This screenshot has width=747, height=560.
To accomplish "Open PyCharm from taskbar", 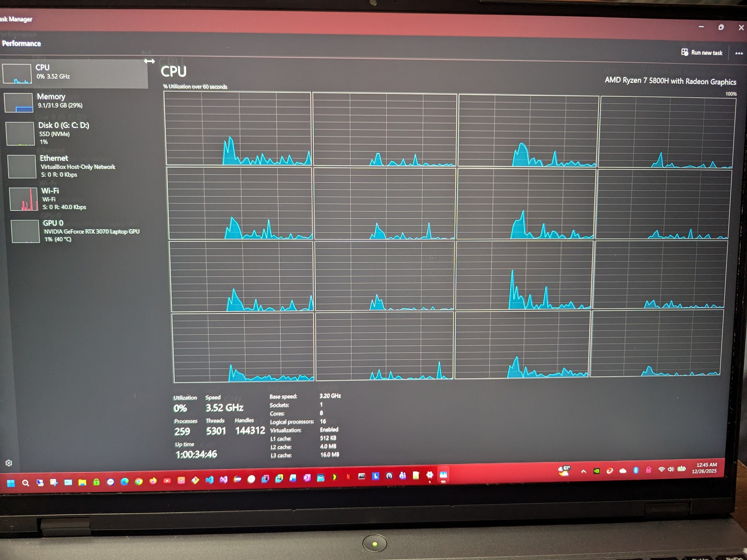I will [x=279, y=478].
